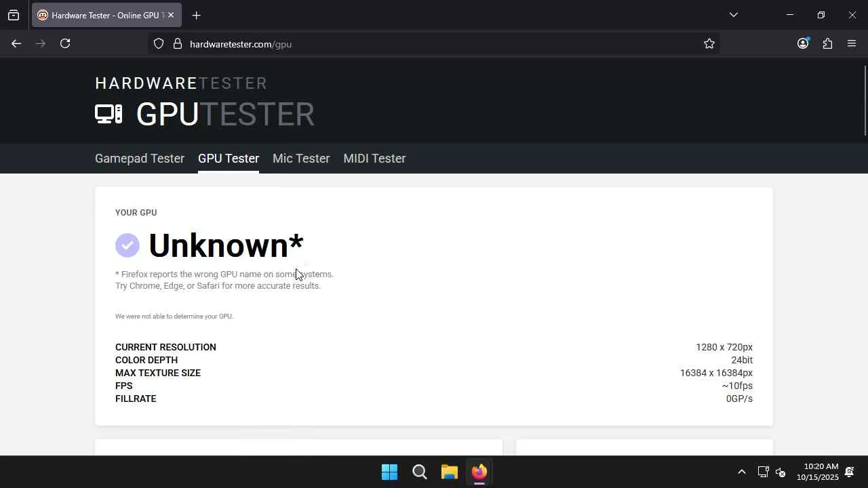The image size is (868, 488).
Task: Click the "CURRENT RESOLUTION" label
Action: (165, 347)
